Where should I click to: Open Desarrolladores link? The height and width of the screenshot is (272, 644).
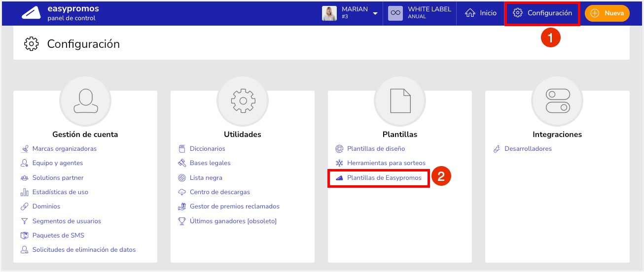(528, 149)
